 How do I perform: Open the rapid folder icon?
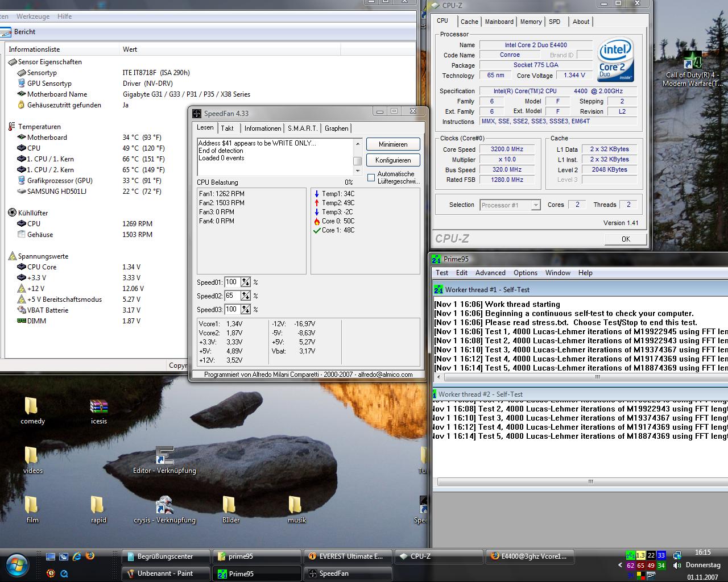[x=98, y=509]
